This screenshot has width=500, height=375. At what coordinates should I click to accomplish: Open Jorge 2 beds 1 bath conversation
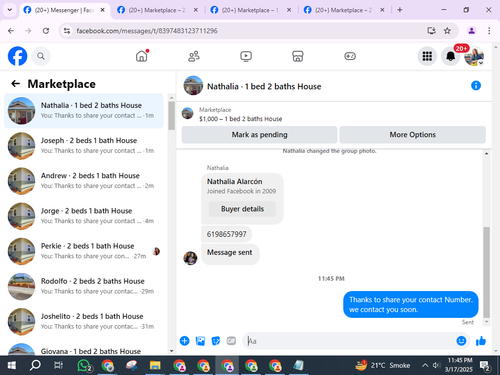tap(84, 216)
